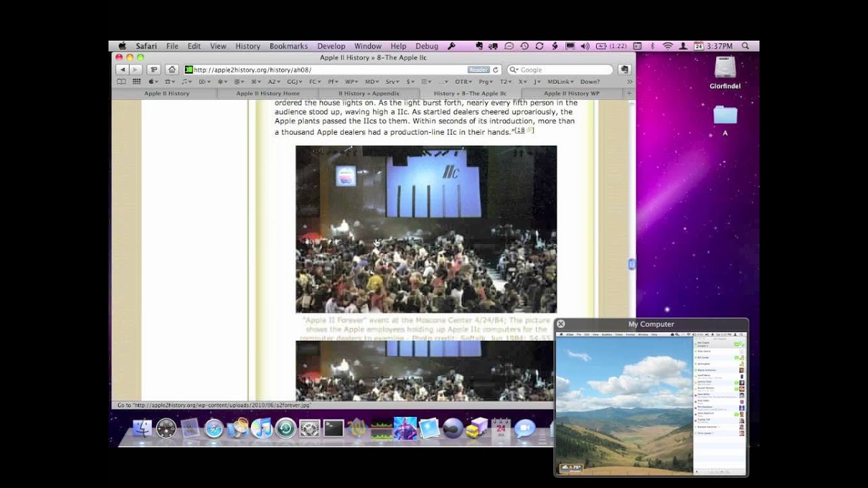Reload the page with the refresh icon
This screenshot has height=488, width=868.
[x=496, y=70]
